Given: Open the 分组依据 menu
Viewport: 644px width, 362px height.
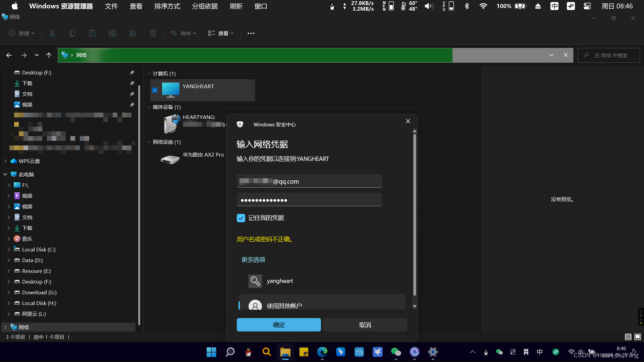Looking at the screenshot, I should pyautogui.click(x=205, y=6).
